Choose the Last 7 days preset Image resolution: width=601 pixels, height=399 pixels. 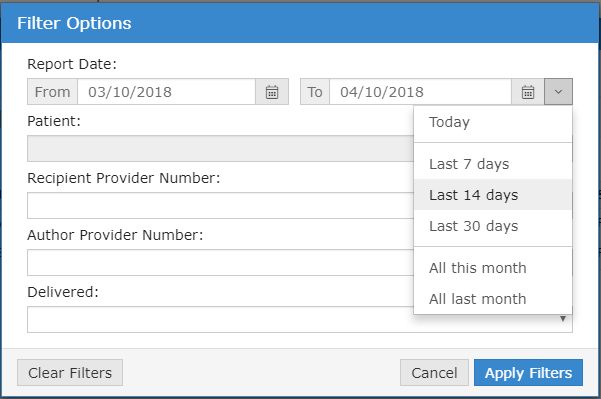tap(493, 164)
